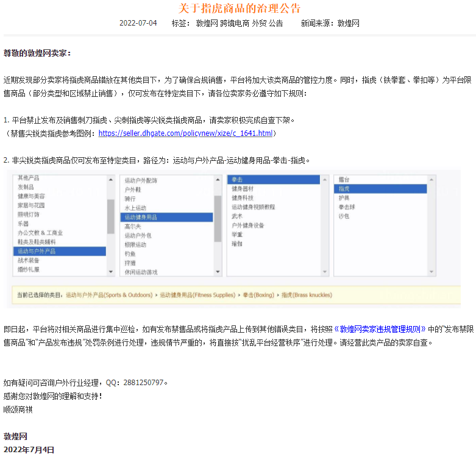Select 运动户外配饰 subcategory
Image resolution: width=476 pixels, height=454 pixels.
pos(141,180)
